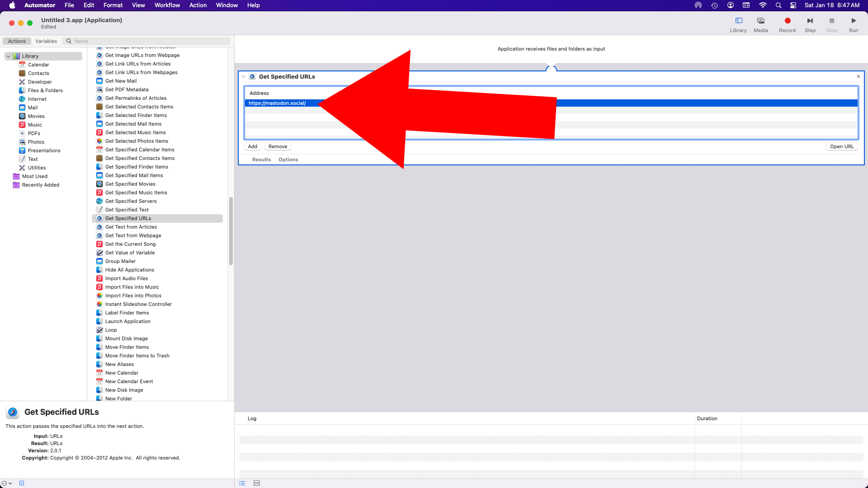This screenshot has width=868, height=488.
Task: Switch to the Variables tab
Action: click(x=46, y=41)
